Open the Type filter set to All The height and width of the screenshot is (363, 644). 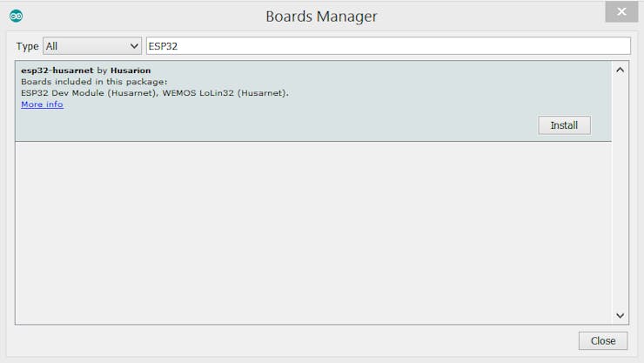(x=92, y=46)
